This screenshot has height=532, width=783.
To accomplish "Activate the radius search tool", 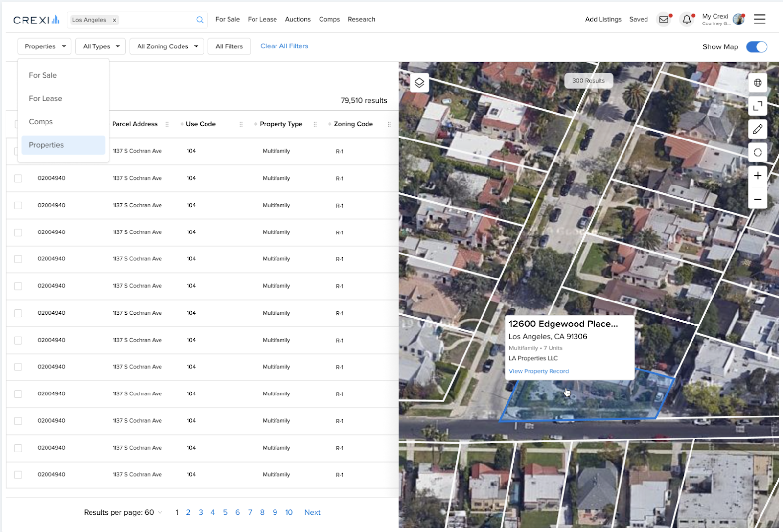I will tap(758, 152).
